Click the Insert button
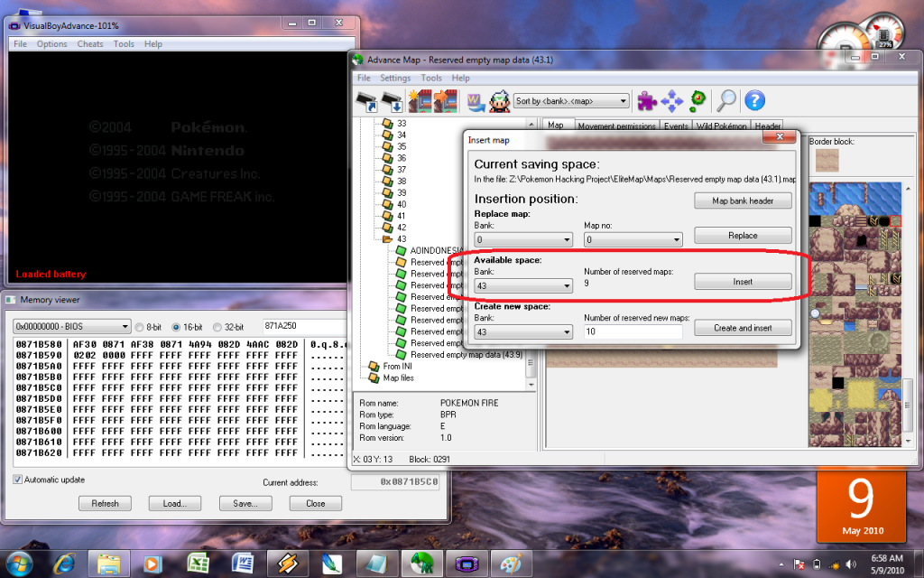The height and width of the screenshot is (578, 924). click(743, 282)
